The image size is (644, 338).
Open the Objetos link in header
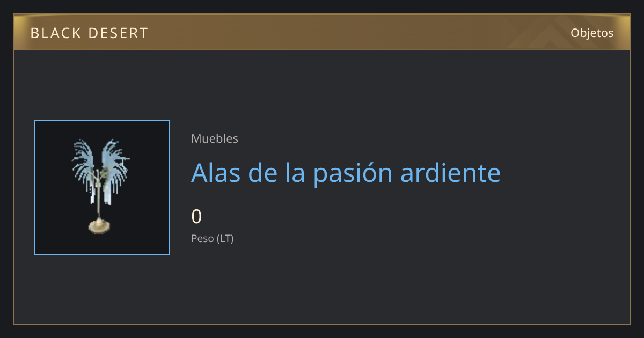592,33
